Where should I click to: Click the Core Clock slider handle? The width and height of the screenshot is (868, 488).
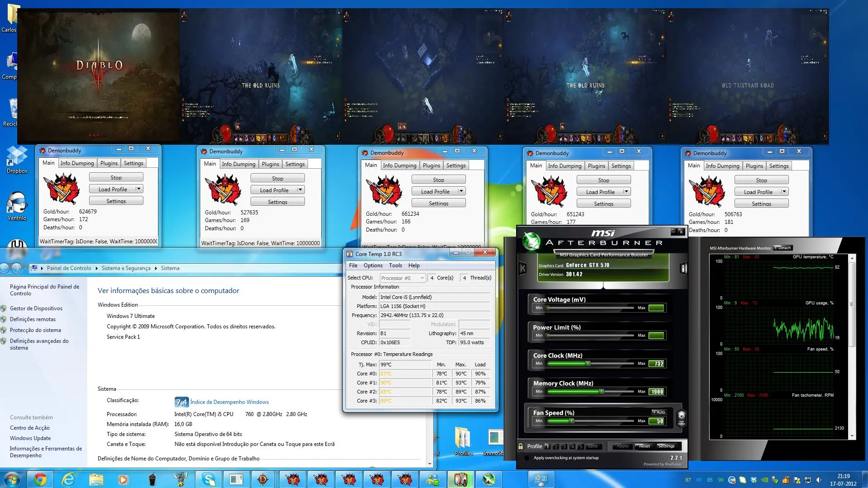(x=588, y=364)
